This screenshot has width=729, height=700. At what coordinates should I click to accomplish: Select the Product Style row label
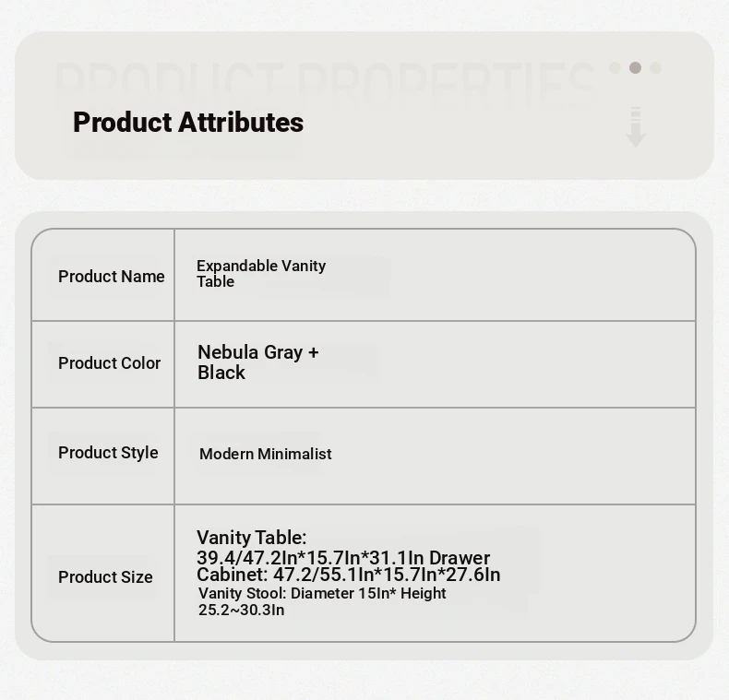pyautogui.click(x=108, y=453)
